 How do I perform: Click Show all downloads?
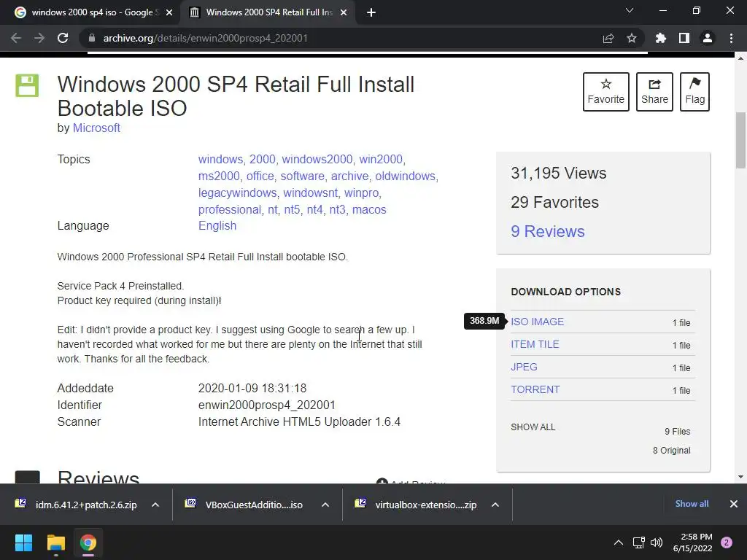point(692,504)
